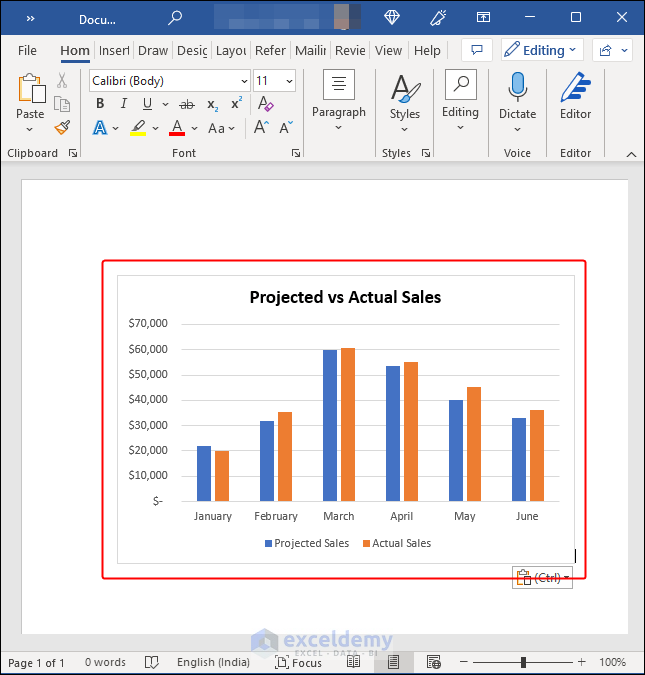
Task: Open the Styles pane dialog launcher
Action: pos(426,153)
